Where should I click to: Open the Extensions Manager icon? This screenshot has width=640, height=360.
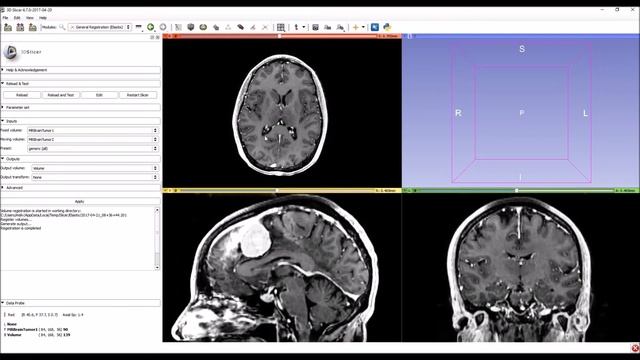coord(375,27)
